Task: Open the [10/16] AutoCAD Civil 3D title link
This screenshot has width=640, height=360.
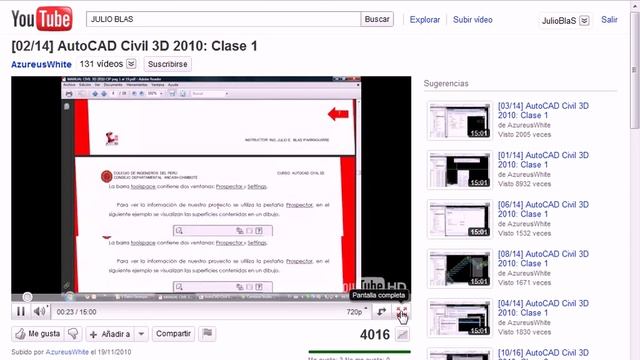Action: (x=543, y=353)
